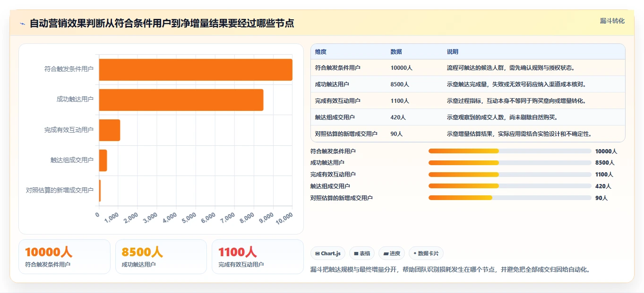This screenshot has width=644, height=293.
Task: Click the 420人 progress bar
Action: click(510, 186)
